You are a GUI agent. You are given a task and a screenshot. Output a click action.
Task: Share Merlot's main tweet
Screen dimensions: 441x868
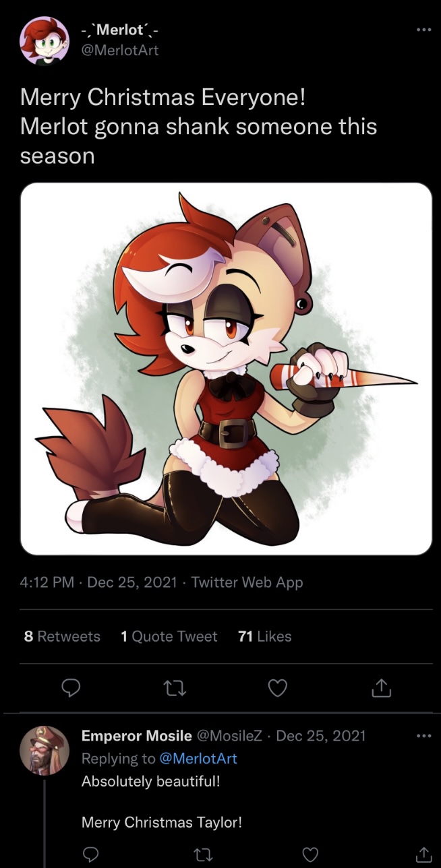point(381,688)
